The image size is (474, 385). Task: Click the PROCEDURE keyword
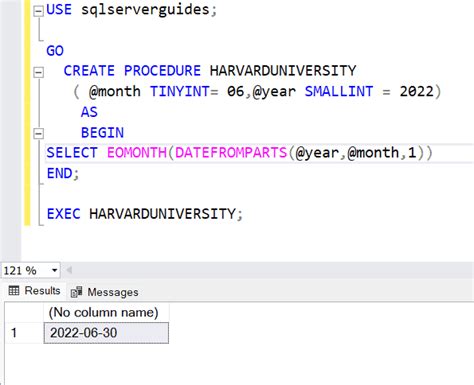click(x=162, y=71)
